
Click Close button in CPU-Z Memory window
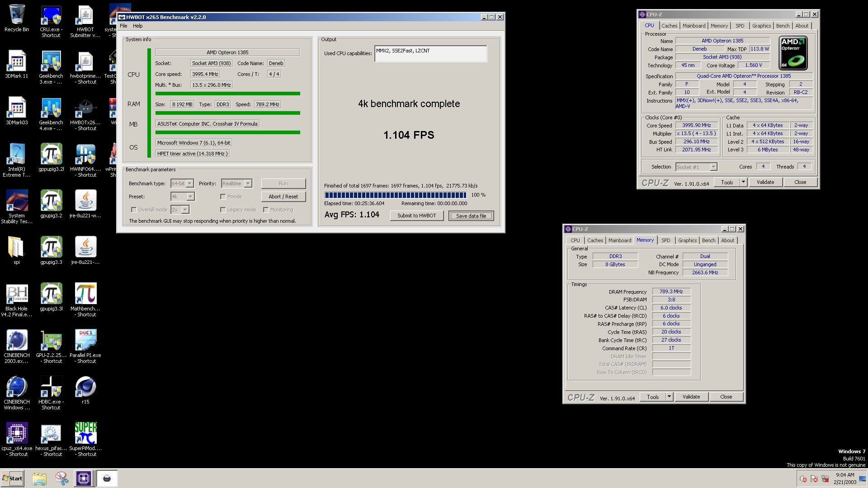pyautogui.click(x=726, y=397)
